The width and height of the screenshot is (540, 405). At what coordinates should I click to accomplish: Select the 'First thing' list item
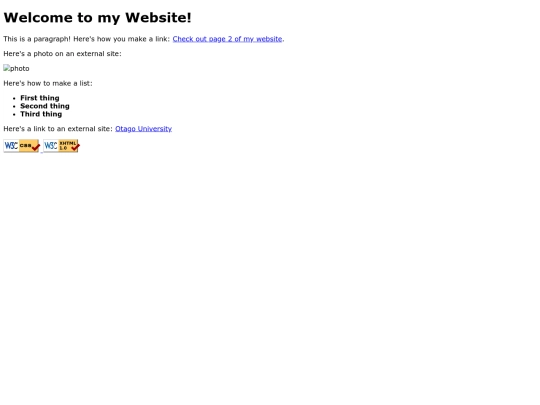click(40, 98)
